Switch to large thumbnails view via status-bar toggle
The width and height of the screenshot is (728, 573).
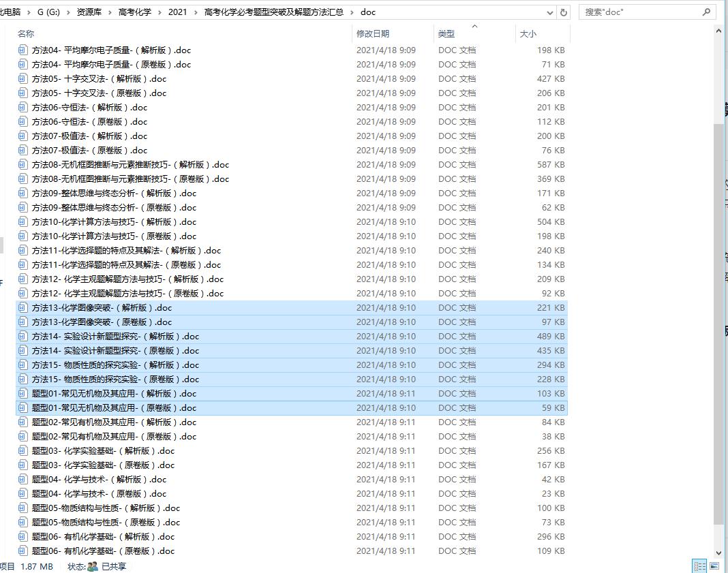tap(714, 566)
